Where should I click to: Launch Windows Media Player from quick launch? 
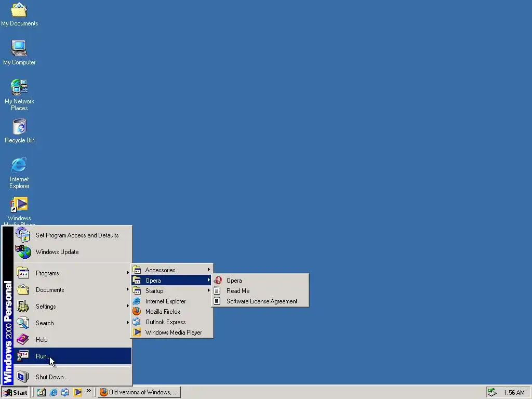[x=77, y=392]
